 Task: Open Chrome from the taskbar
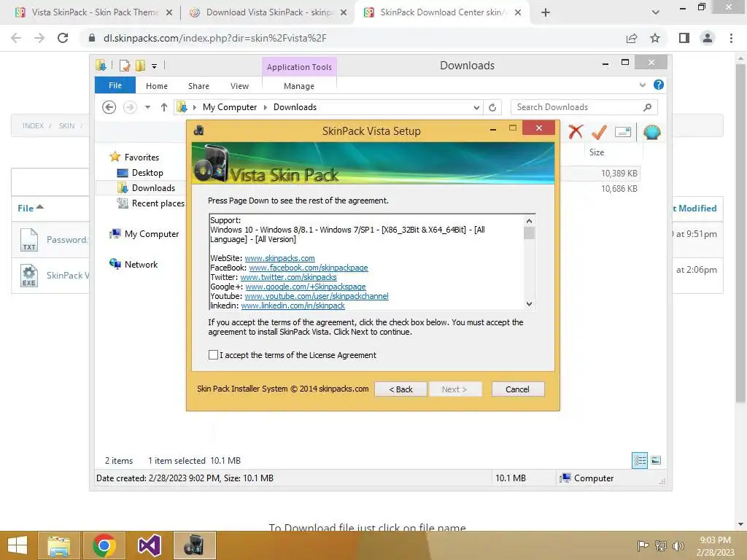(x=104, y=545)
